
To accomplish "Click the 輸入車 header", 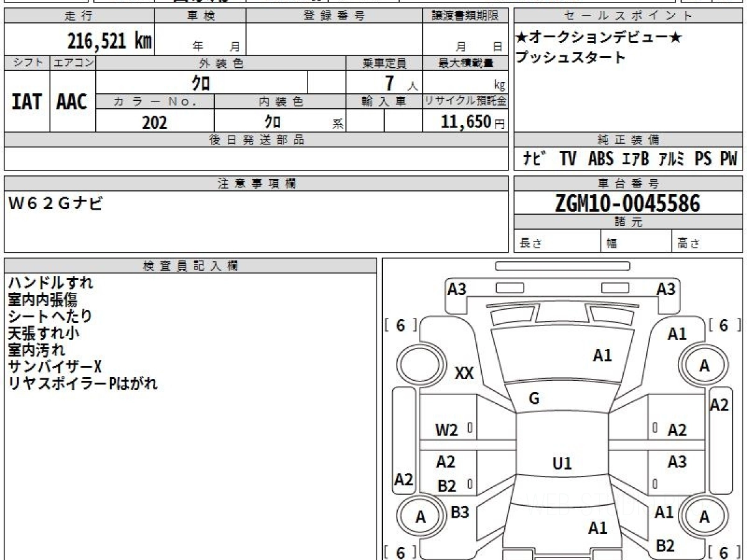I will click(384, 102).
